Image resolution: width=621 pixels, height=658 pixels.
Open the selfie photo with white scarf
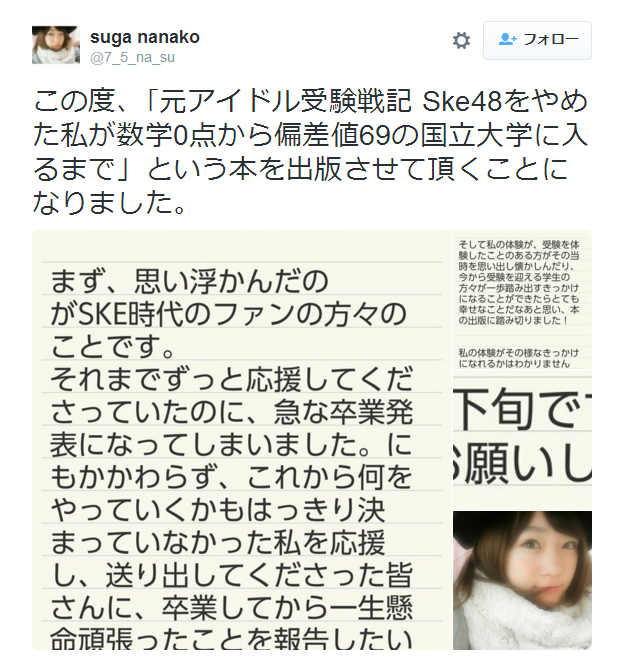tap(522, 580)
